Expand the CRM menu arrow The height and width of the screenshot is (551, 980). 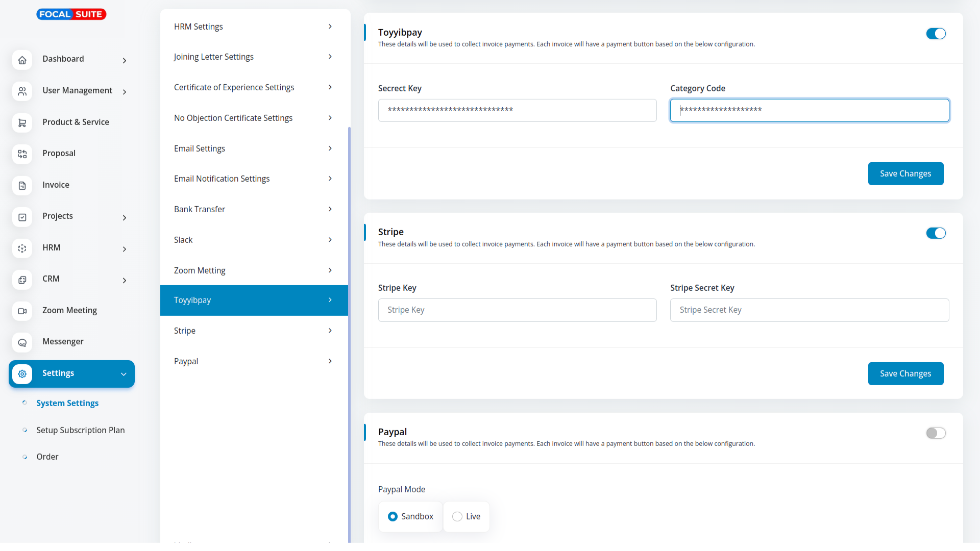coord(124,281)
